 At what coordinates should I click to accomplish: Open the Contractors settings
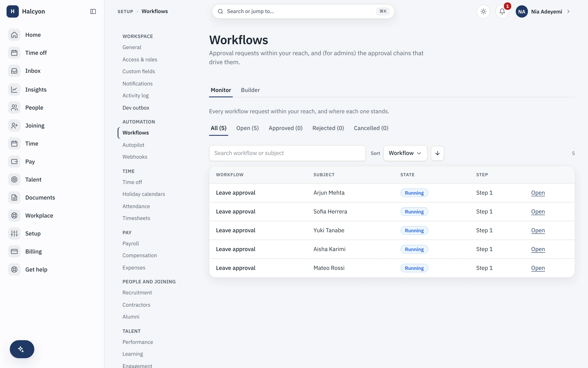[x=136, y=305]
